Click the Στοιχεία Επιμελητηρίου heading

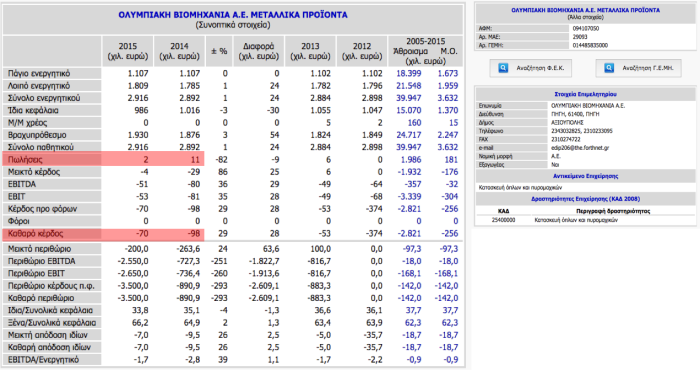click(585, 95)
